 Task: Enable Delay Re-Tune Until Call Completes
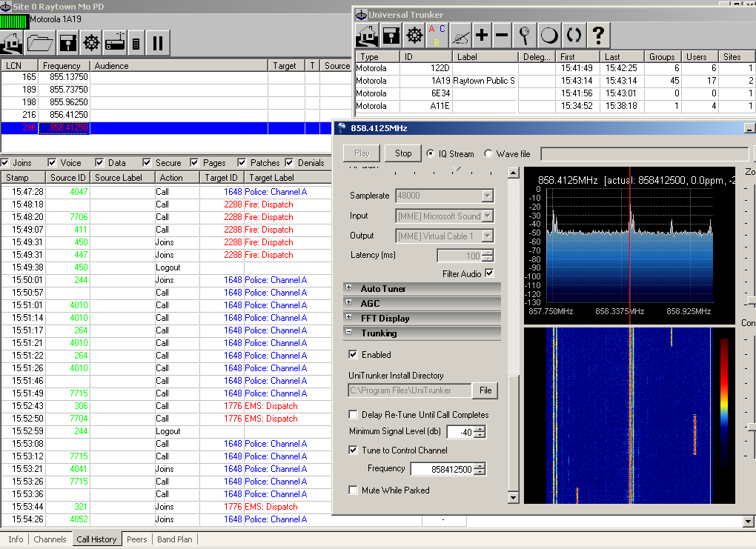pos(353,414)
